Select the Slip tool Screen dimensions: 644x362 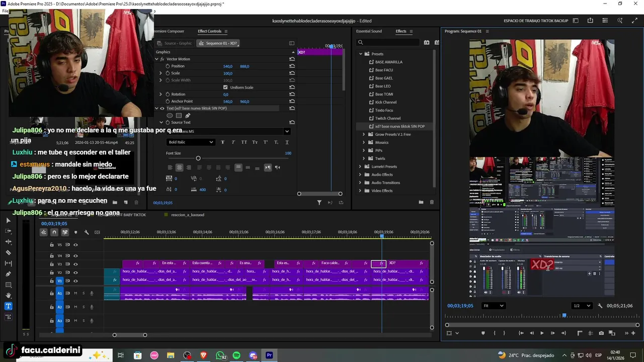tap(8, 263)
